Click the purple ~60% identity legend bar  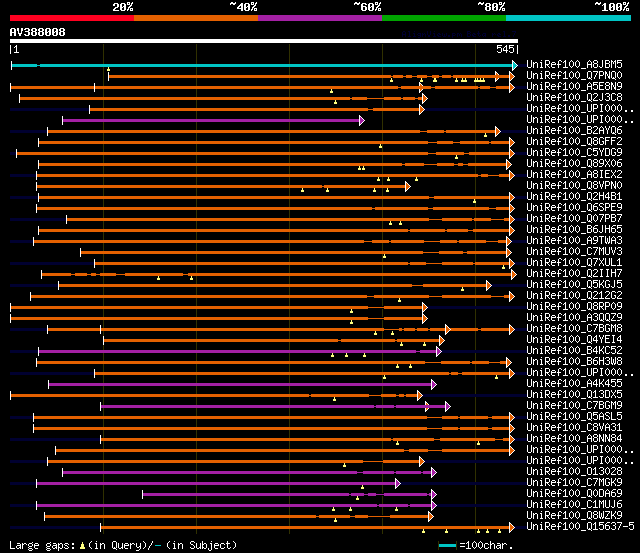pyautogui.click(x=320, y=18)
